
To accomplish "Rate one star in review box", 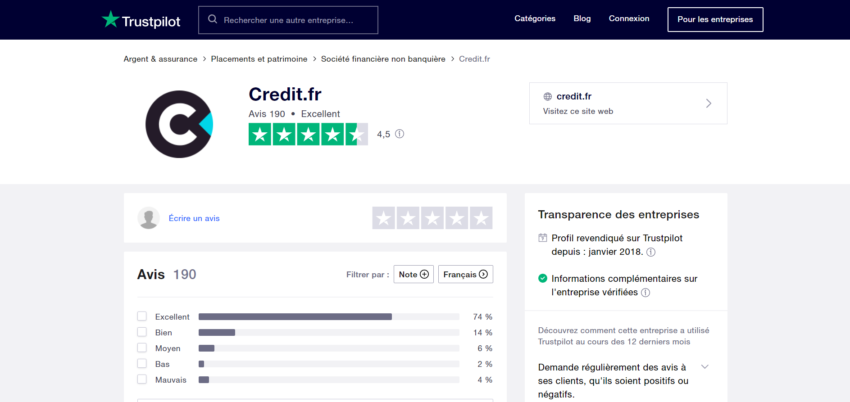I will [384, 218].
